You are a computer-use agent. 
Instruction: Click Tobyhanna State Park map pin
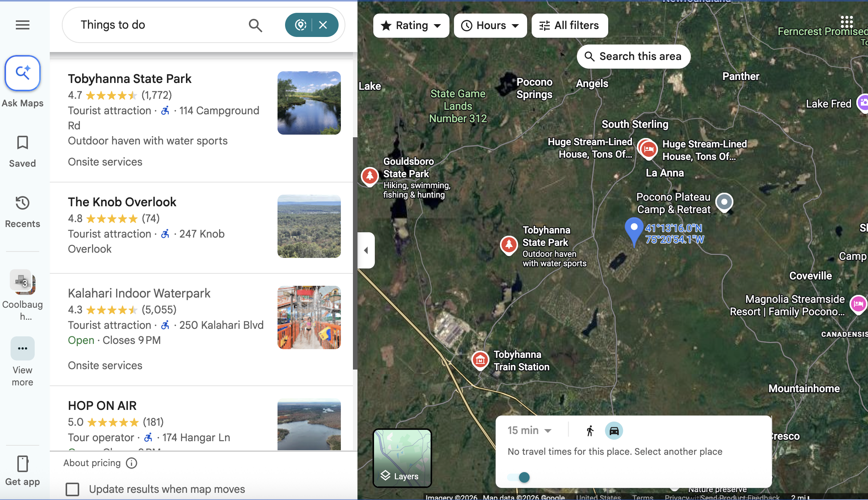click(x=509, y=245)
